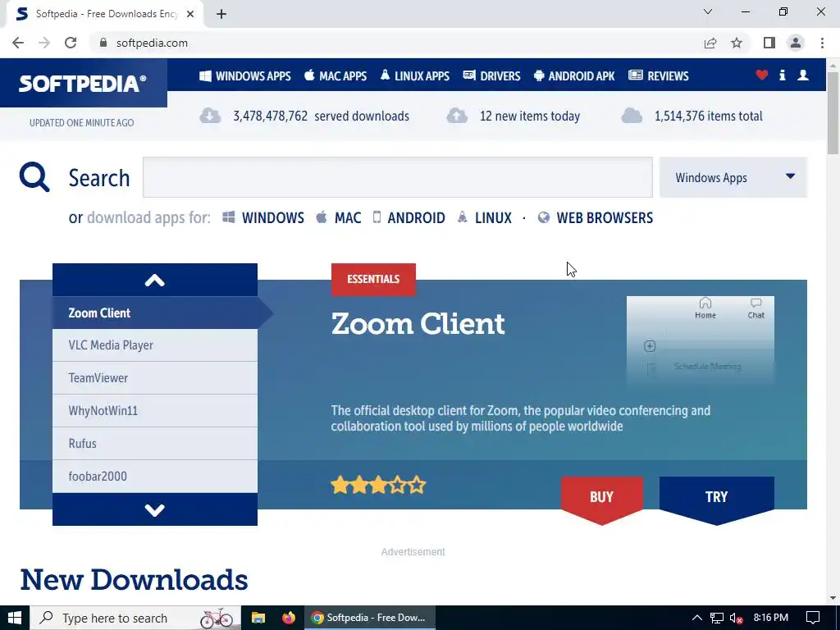Click the New Downloads heading

(134, 580)
